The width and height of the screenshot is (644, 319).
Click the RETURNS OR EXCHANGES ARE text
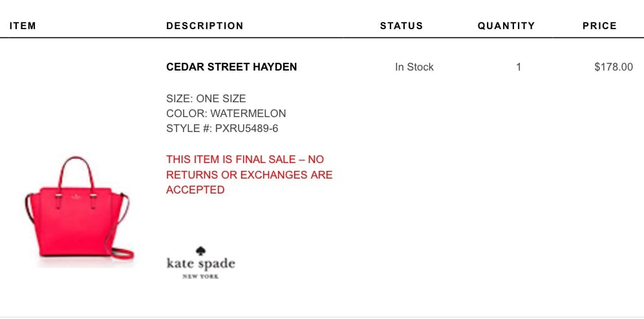tap(250, 175)
